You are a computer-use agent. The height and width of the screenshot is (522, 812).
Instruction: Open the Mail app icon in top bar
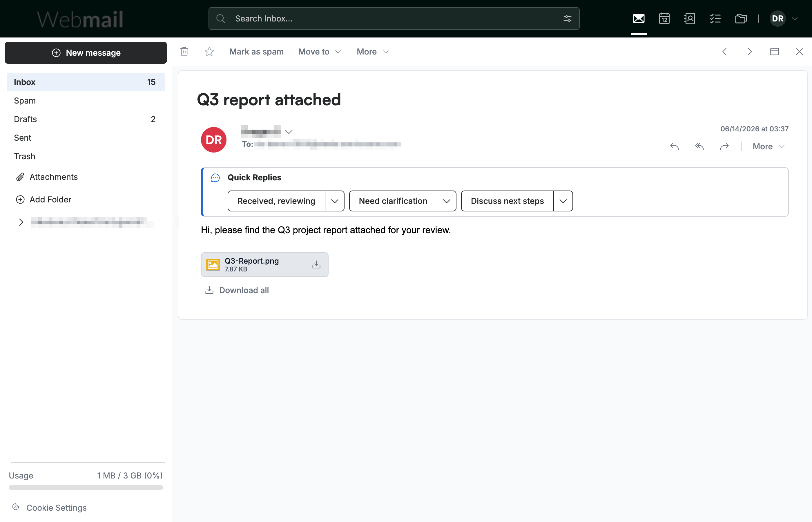point(639,18)
